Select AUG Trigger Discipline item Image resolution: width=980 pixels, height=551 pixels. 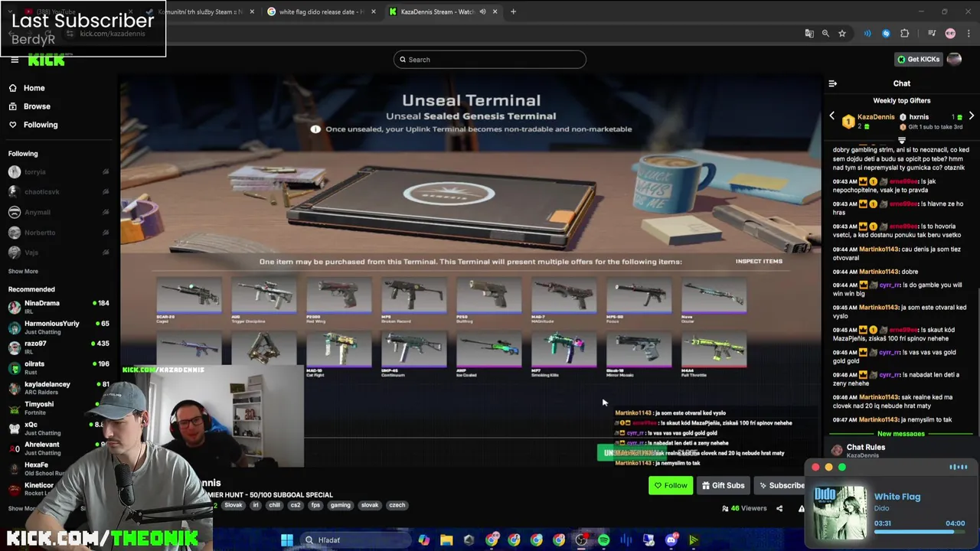pos(263,300)
